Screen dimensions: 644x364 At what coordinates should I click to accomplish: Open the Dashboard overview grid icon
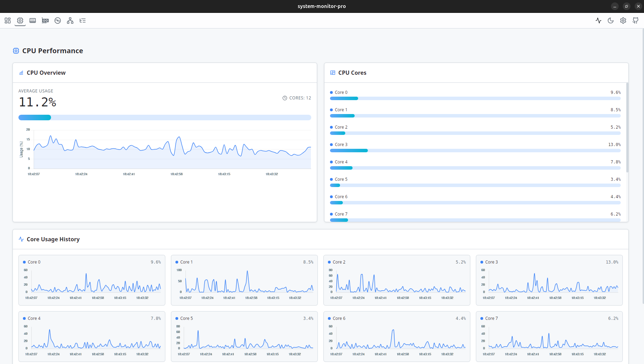tap(7, 21)
